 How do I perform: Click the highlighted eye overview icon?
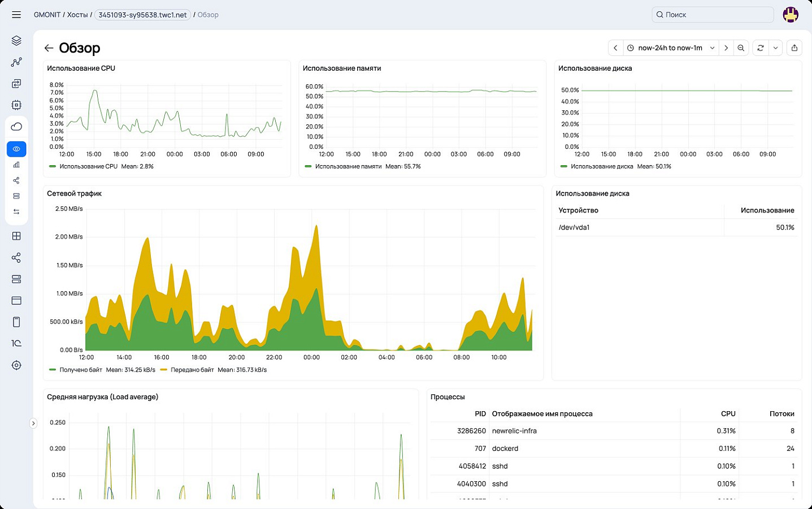point(16,149)
